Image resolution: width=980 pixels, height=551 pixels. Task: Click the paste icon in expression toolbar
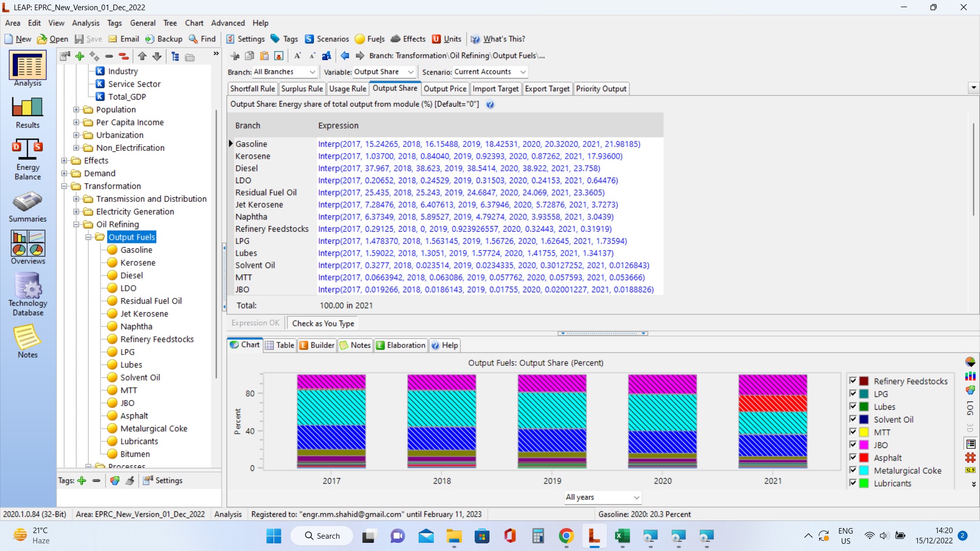264,56
